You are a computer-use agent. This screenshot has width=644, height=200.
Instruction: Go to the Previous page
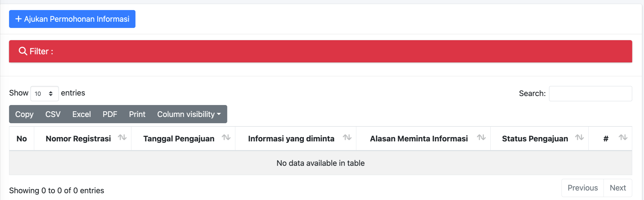click(x=583, y=188)
